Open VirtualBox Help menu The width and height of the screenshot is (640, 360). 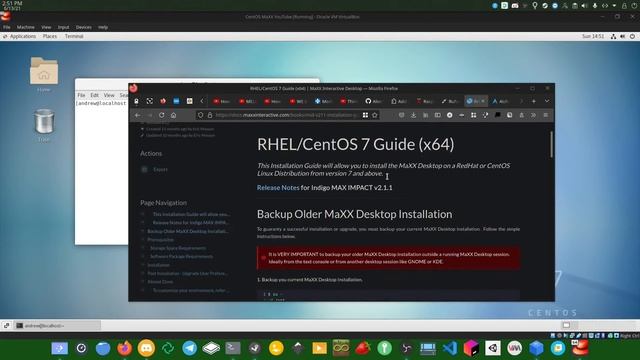pyautogui.click(x=103, y=27)
